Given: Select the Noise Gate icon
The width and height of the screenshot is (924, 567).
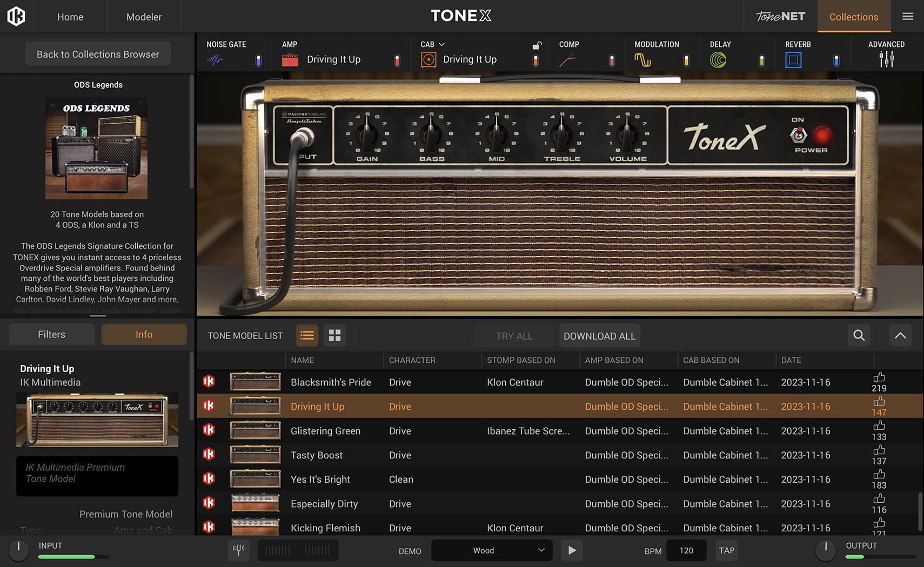Looking at the screenshot, I should [216, 59].
